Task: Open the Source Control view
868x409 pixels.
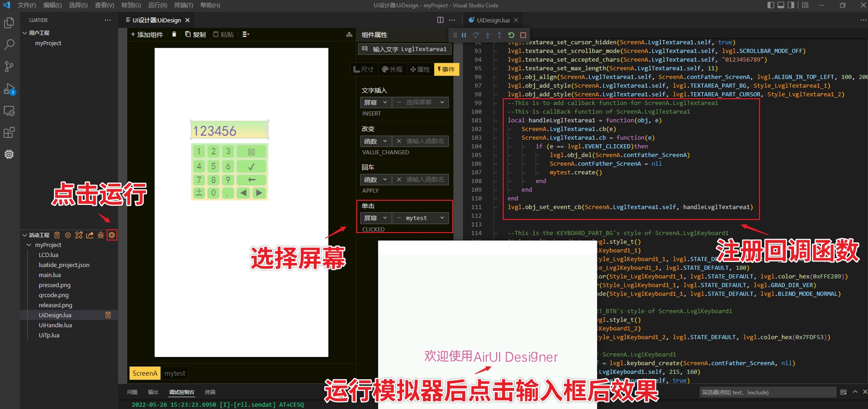Action: 9,66
